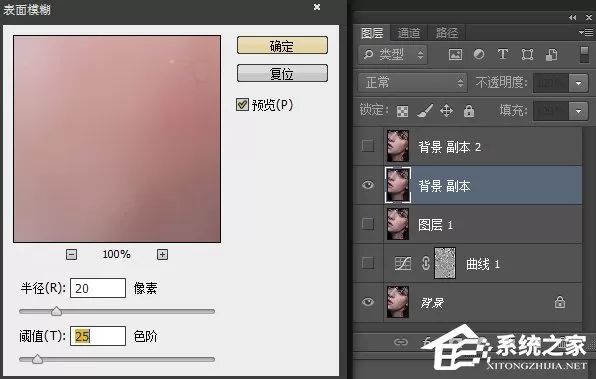Screen dimensions: 596x379
Task: Switch to the 通道 tab
Action: click(409, 33)
